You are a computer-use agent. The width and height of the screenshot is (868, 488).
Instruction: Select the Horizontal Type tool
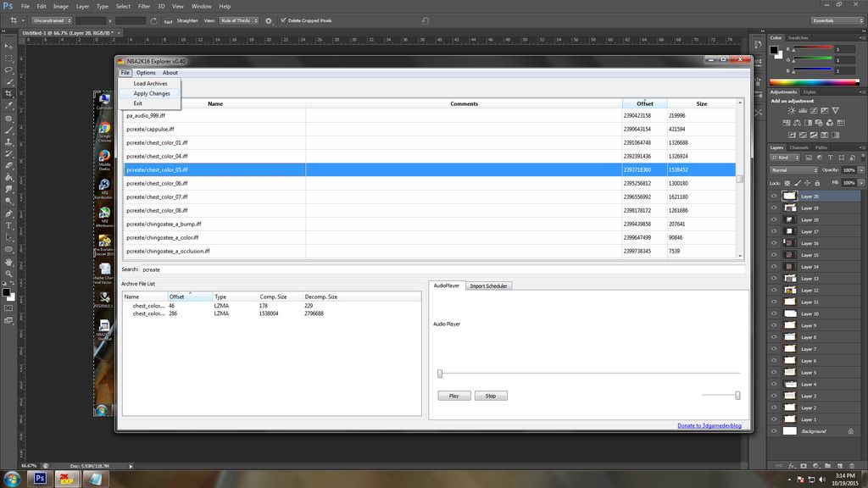(8, 225)
